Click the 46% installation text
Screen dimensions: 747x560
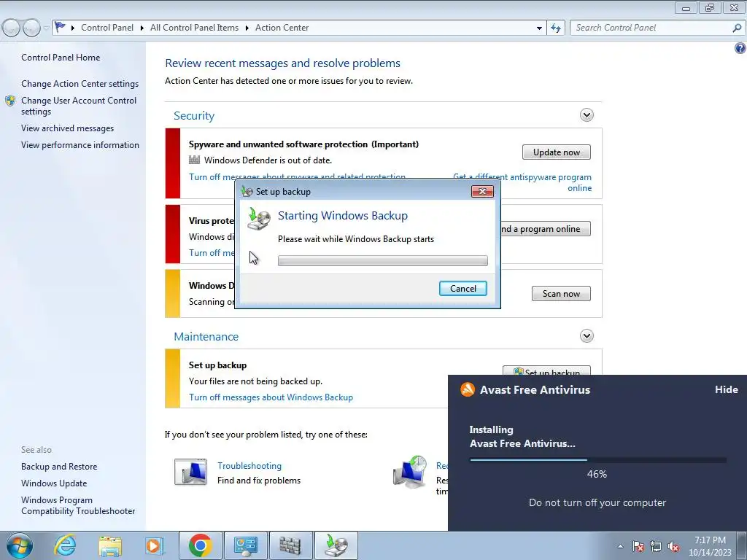coord(597,474)
